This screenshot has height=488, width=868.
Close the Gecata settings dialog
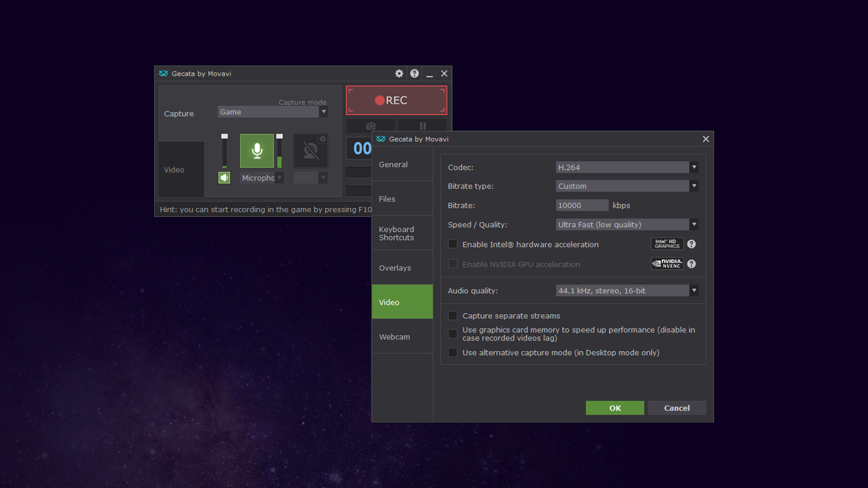point(706,139)
